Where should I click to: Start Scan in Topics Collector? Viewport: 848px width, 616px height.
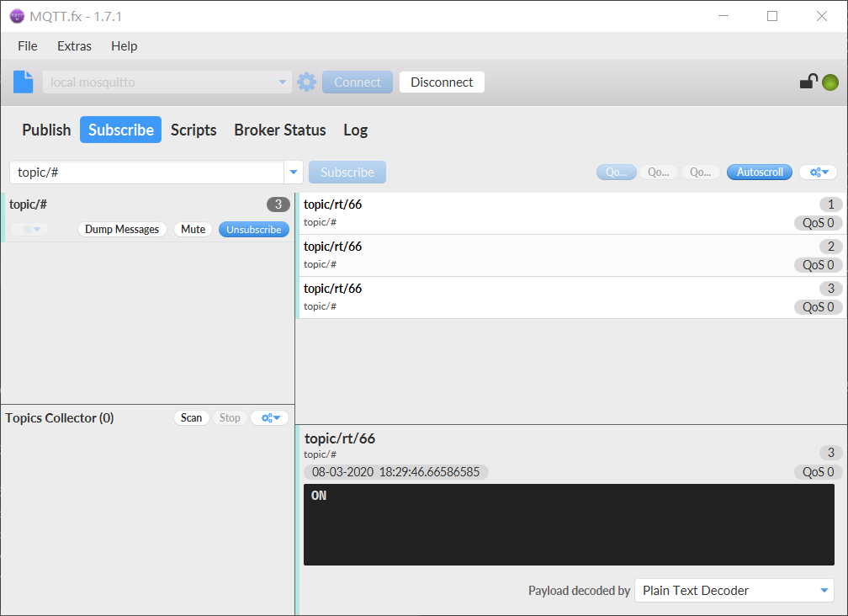(x=192, y=417)
